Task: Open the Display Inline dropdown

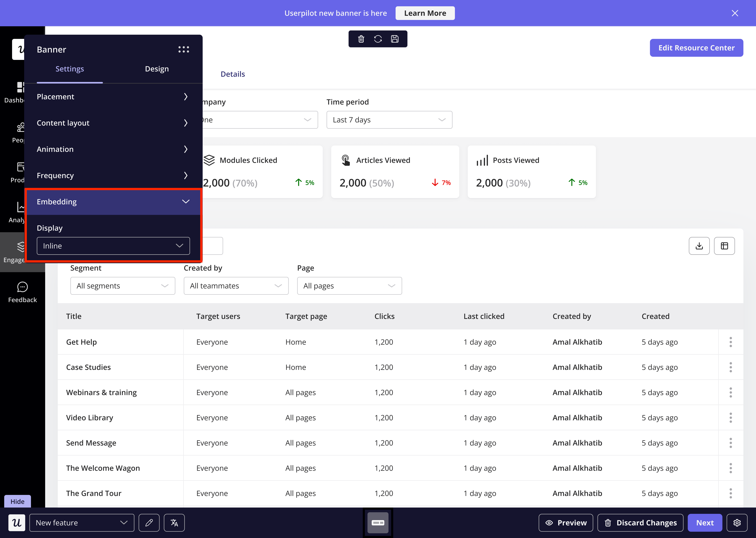Action: pyautogui.click(x=113, y=246)
